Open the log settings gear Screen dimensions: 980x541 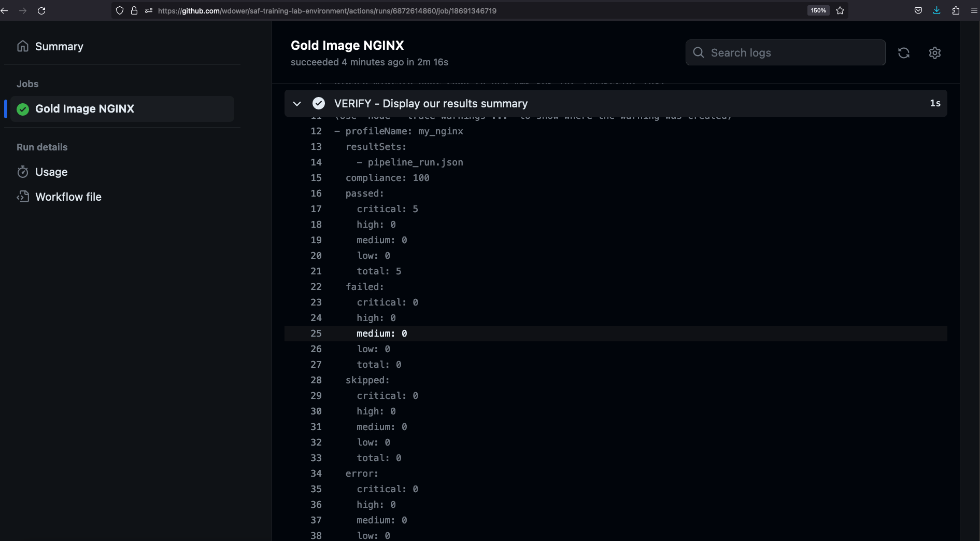click(934, 53)
